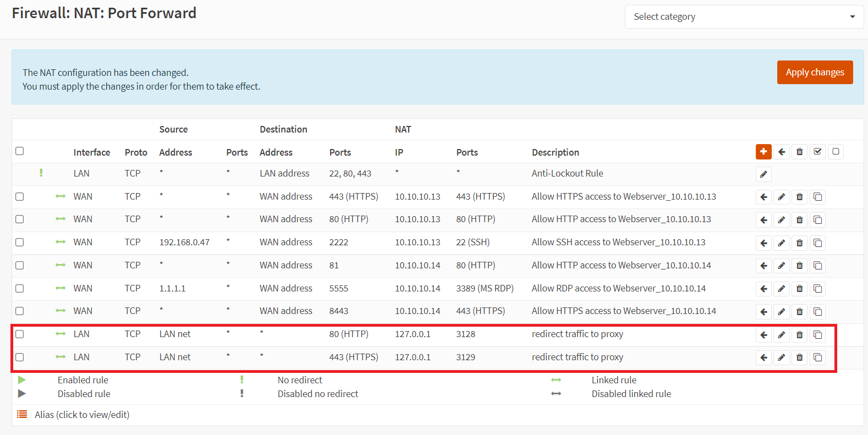
Task: Move selected rules before the HTTPS 10.10.10.13 rule
Action: point(763,197)
